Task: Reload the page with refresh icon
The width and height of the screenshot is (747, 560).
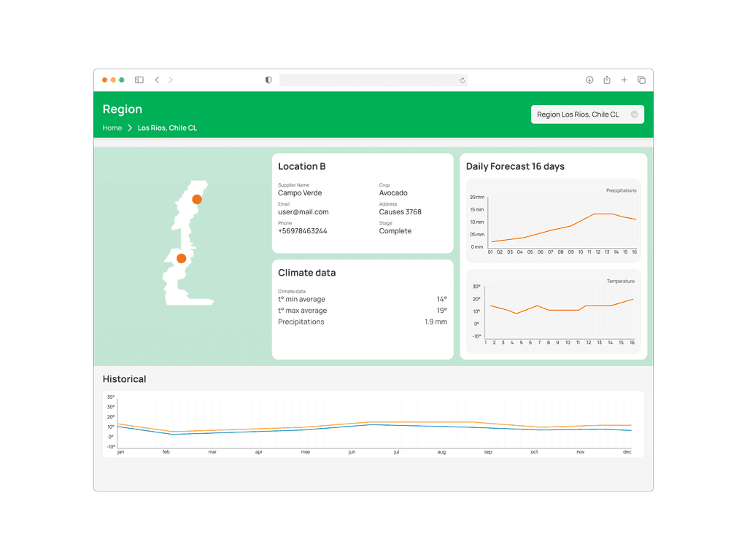Action: click(462, 80)
